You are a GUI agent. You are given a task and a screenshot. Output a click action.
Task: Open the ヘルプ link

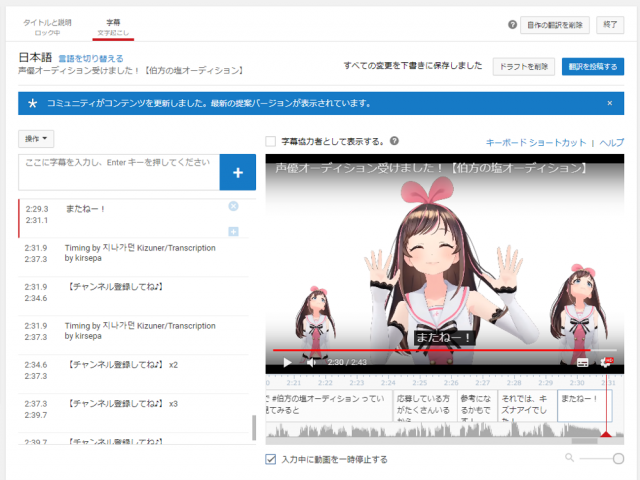(611, 142)
